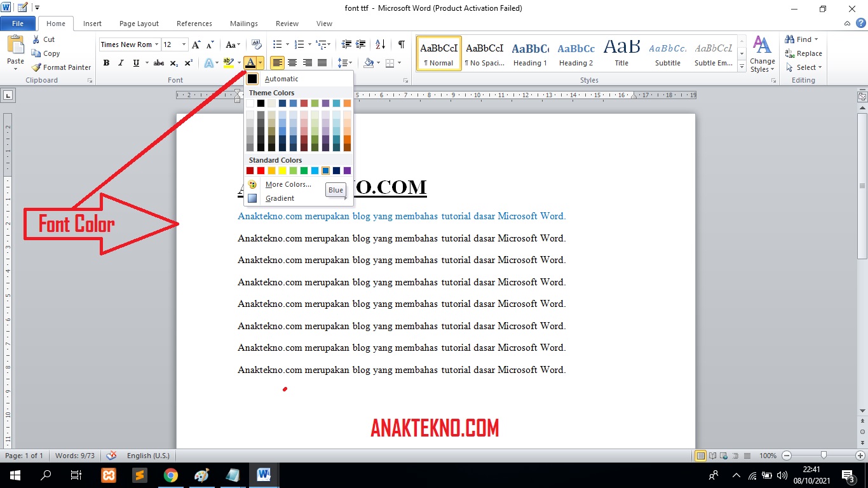Pick standard Purple color swatch

(347, 171)
